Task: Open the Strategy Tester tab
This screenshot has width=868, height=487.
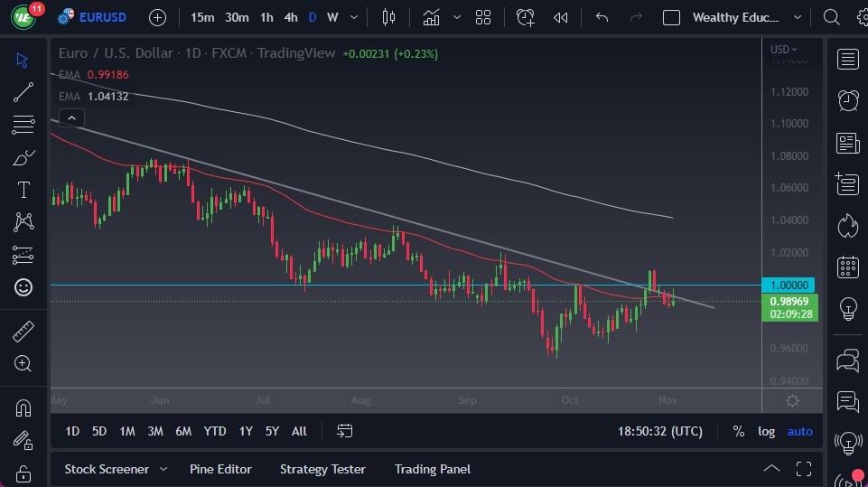Action: click(322, 469)
